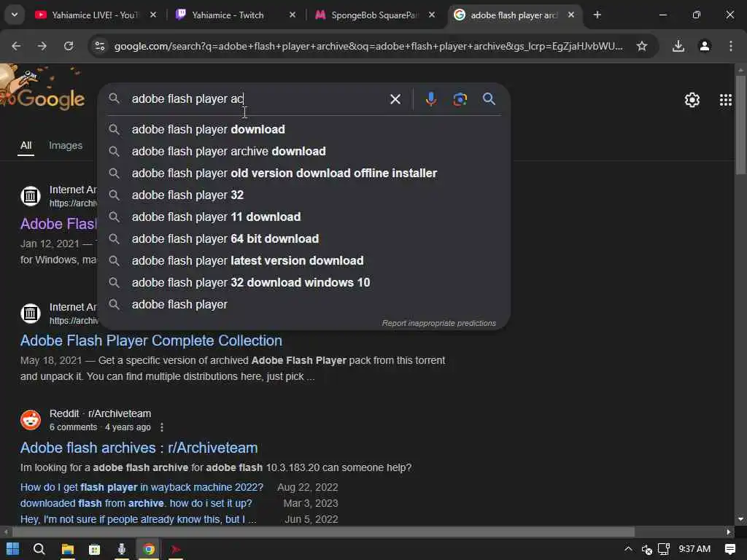
Task: Open Google apps grid
Action: (726, 99)
